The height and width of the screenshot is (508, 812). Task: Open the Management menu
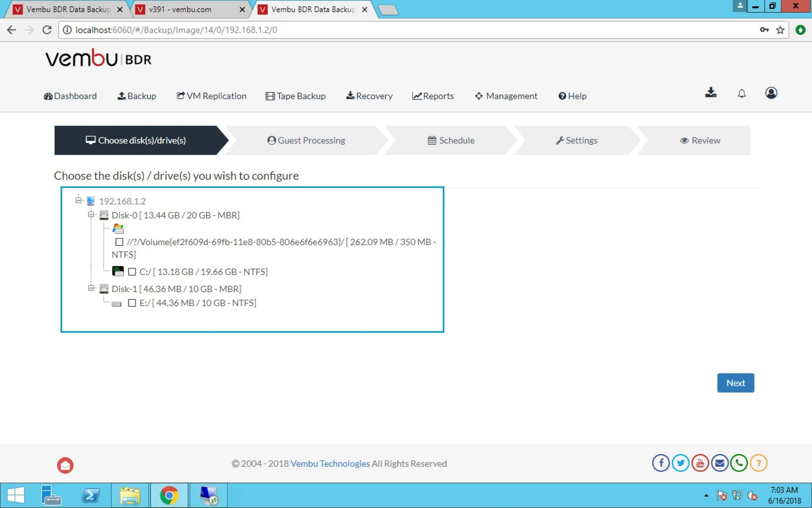506,96
